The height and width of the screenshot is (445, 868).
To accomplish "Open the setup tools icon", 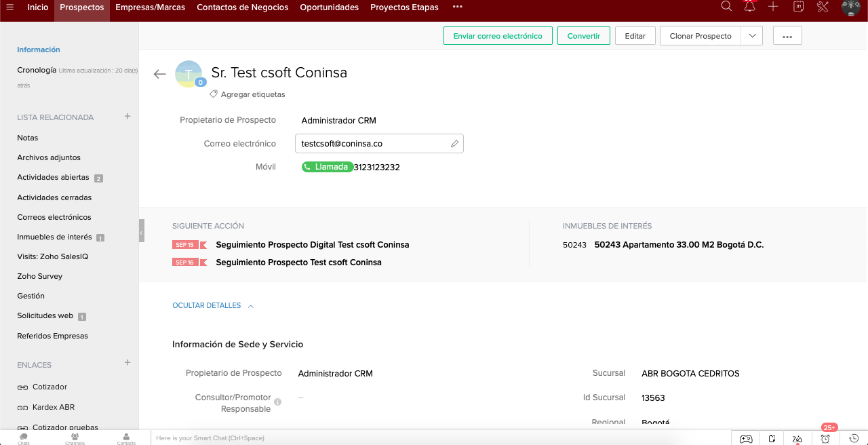I will 823,7.
